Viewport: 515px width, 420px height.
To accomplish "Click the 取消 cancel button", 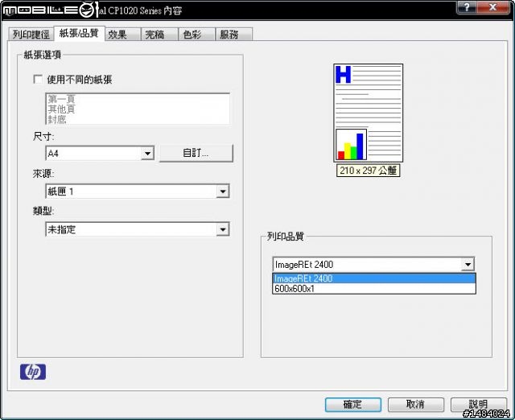I will coord(416,405).
